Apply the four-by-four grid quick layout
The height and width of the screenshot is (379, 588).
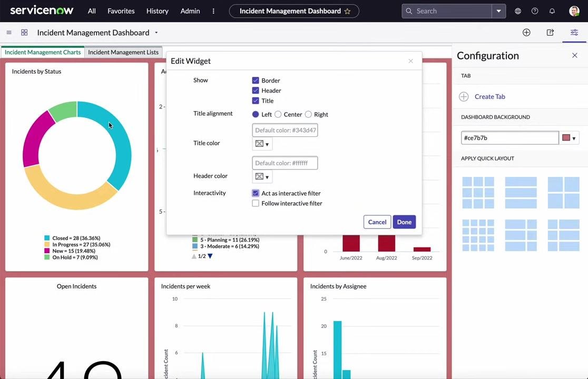pyautogui.click(x=478, y=235)
